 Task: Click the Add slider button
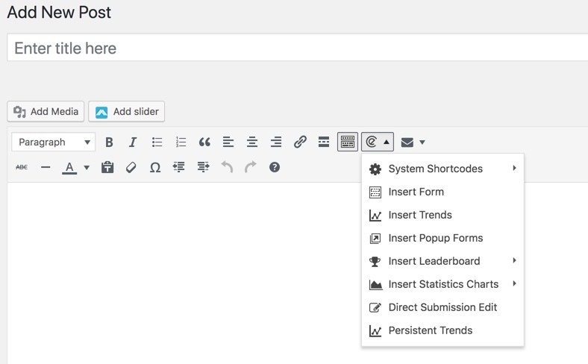click(x=126, y=112)
